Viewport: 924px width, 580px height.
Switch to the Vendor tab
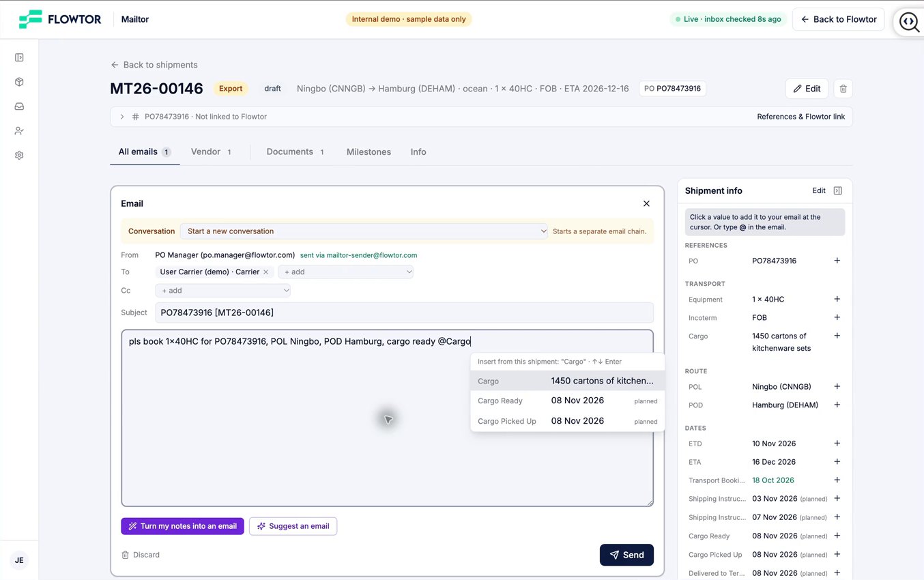point(211,152)
